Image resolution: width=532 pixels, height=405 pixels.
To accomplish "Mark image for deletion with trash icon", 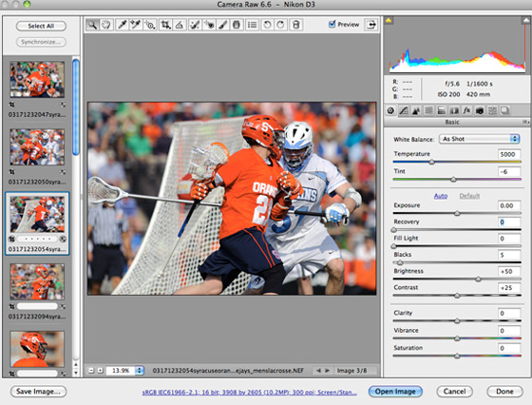I will (x=296, y=25).
